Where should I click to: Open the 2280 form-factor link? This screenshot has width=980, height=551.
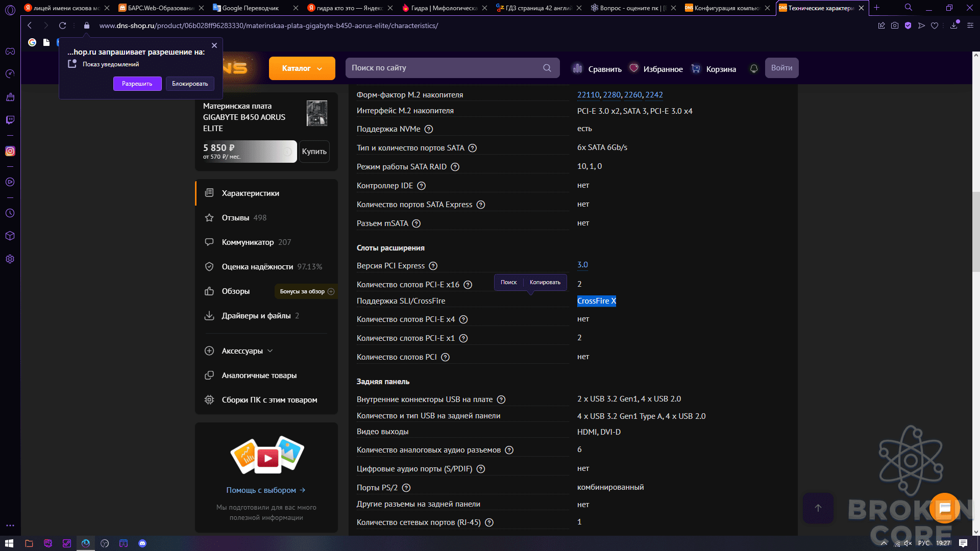pos(612,95)
